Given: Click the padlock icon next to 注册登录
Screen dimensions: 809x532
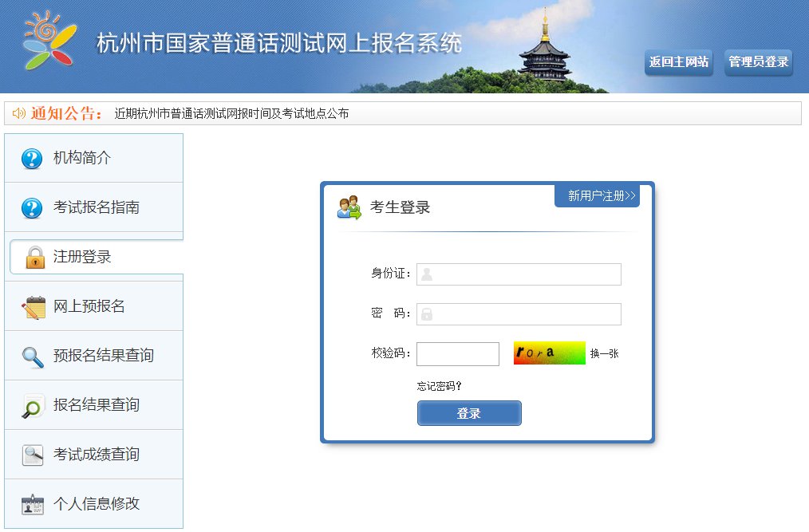Looking at the screenshot, I should pyautogui.click(x=35, y=257).
